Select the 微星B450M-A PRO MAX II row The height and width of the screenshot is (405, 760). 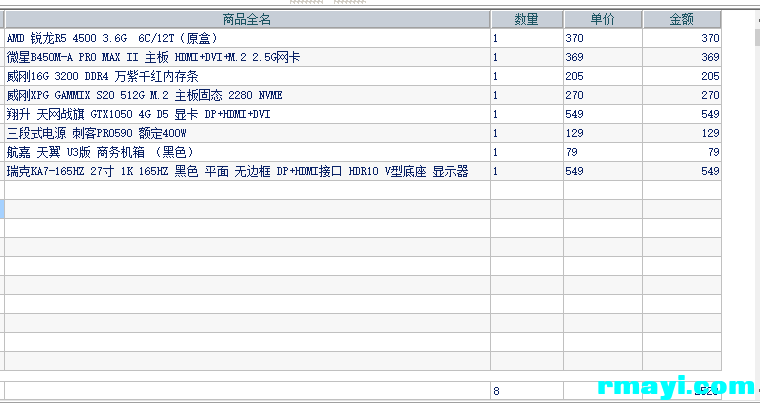pos(363,57)
